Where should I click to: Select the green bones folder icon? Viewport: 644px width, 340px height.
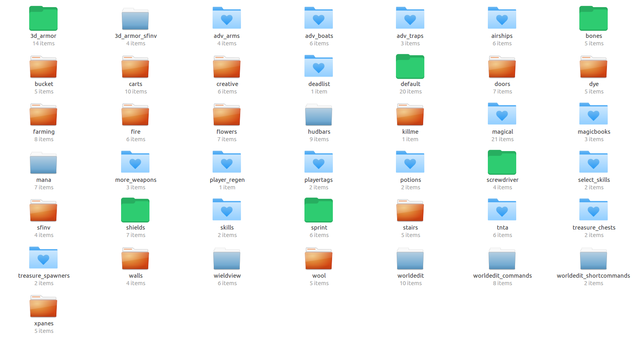[x=594, y=18]
